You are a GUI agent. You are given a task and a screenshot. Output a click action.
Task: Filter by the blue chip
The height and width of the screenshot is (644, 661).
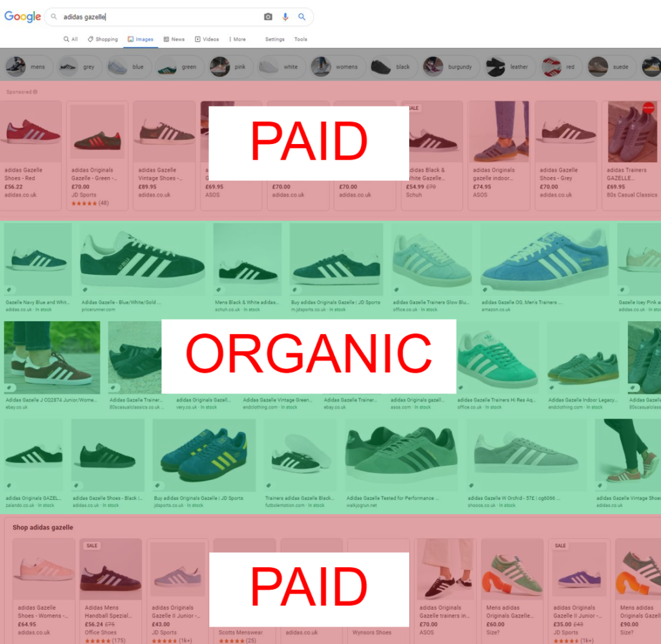(128, 67)
